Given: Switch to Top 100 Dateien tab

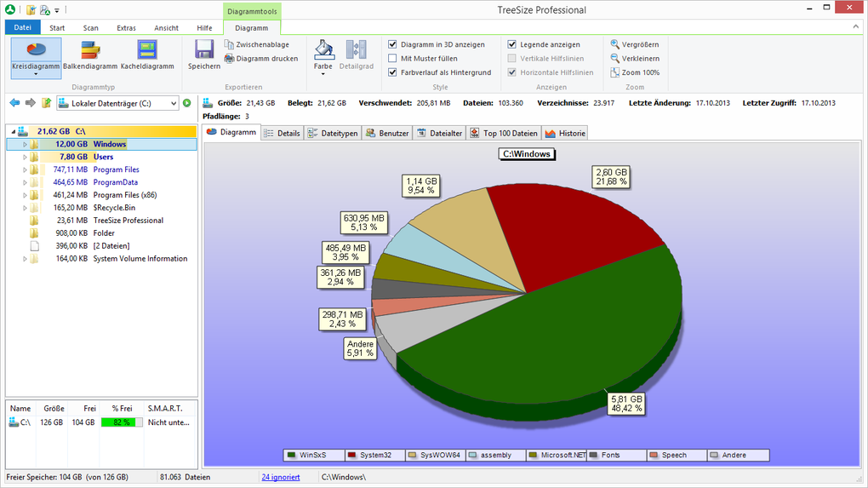Looking at the screenshot, I should [x=504, y=134].
